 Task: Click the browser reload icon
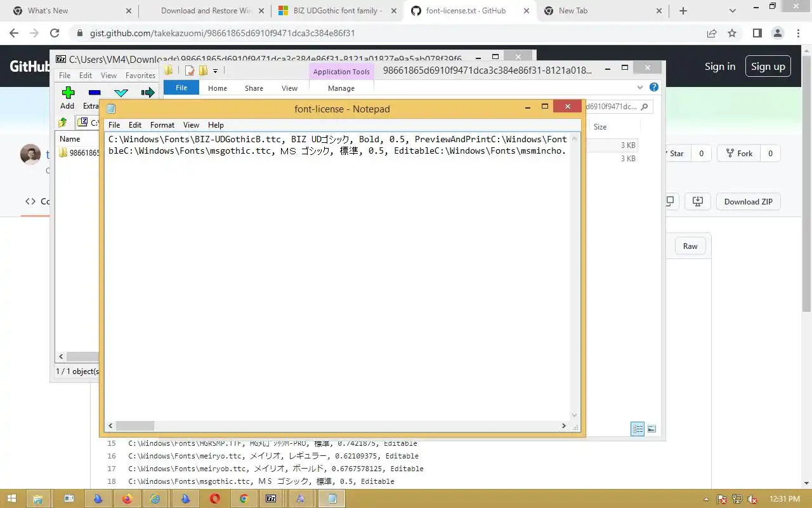[x=55, y=33]
